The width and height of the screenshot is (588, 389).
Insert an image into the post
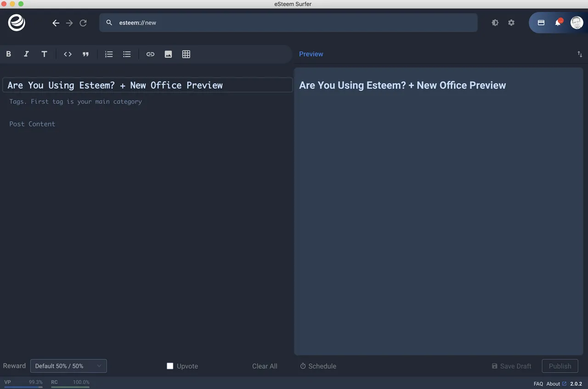tap(168, 54)
